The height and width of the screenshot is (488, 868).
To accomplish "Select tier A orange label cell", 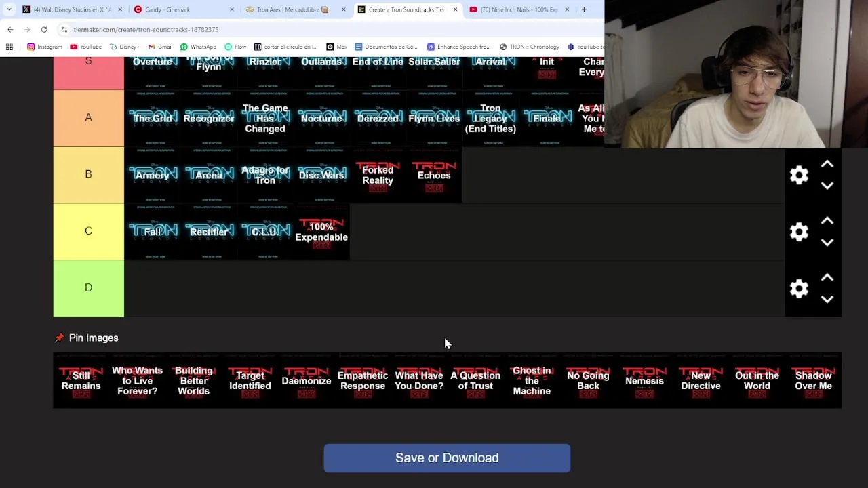I will (88, 118).
